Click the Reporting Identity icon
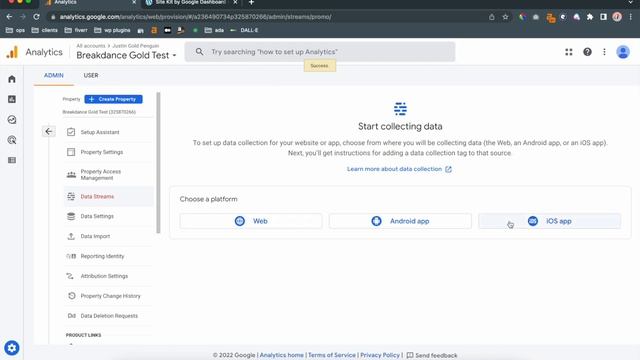640x360 pixels. [x=71, y=256]
